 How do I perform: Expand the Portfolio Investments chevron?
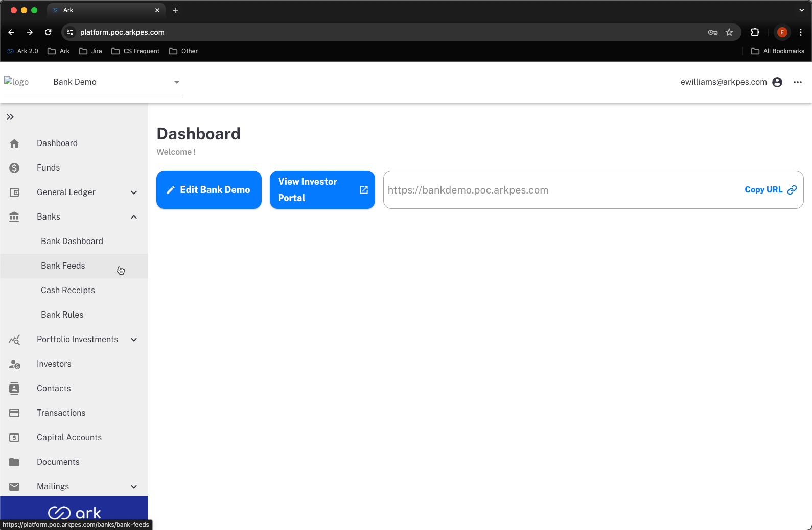click(134, 340)
